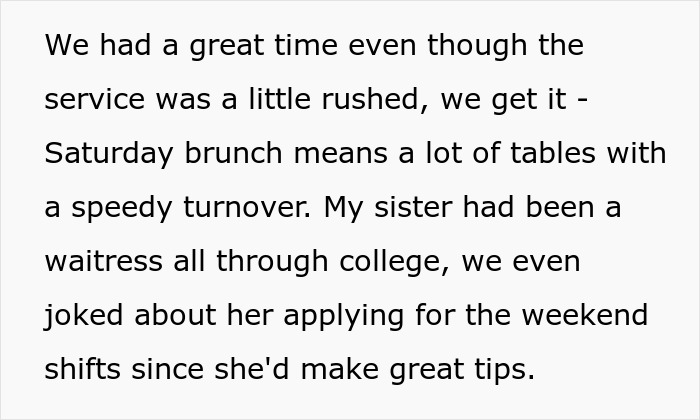Click the word "she'd" on the last line
The height and width of the screenshot is (420, 700).
pyautogui.click(x=252, y=369)
